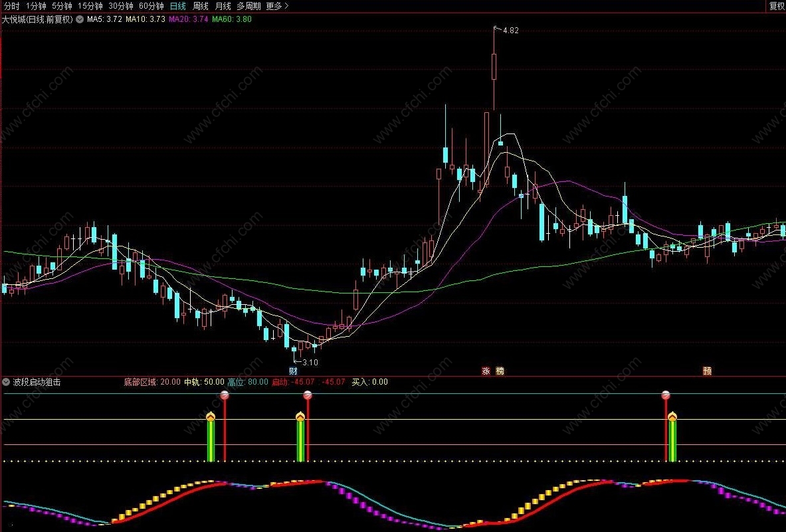Image resolution: width=786 pixels, height=532 pixels.
Task: Select the 5分钟 timeframe tab
Action: tap(62, 6)
